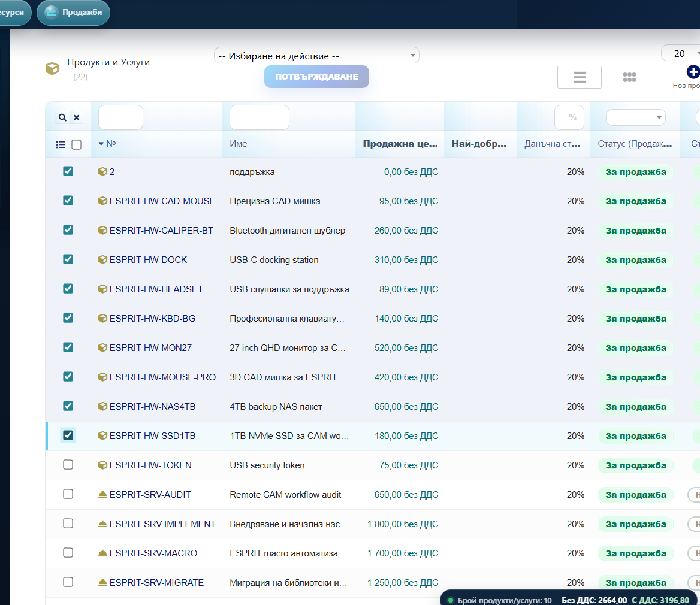Check the ESPRIT-SRV-MACRO row checkbox
Screen dimensions: 700x605
coord(68,553)
